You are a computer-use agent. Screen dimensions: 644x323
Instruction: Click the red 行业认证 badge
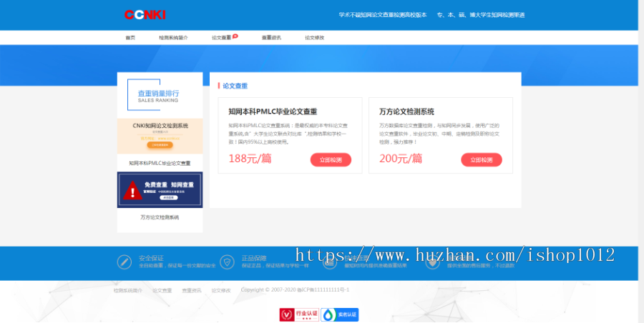coord(299,314)
